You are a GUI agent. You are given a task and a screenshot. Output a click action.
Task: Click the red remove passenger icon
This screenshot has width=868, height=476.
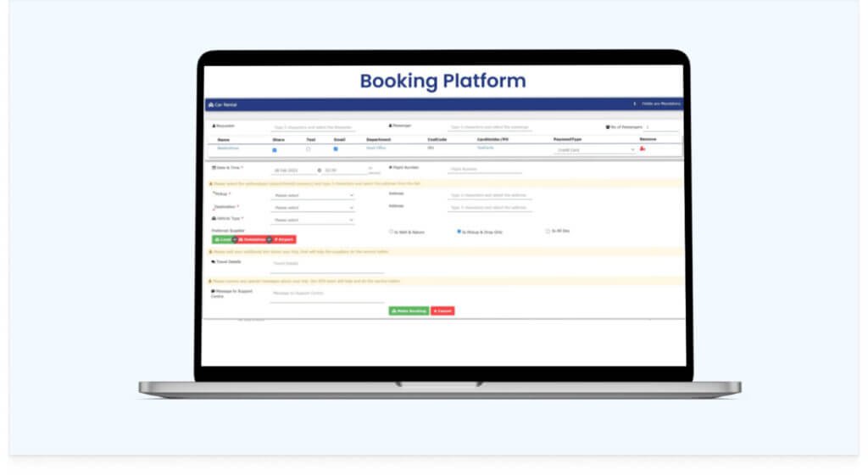tap(643, 148)
